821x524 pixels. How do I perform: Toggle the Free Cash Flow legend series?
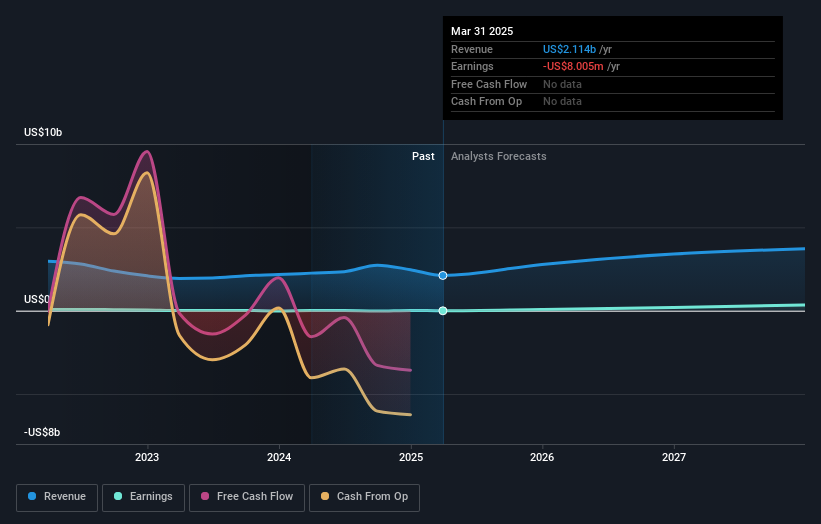click(x=247, y=497)
